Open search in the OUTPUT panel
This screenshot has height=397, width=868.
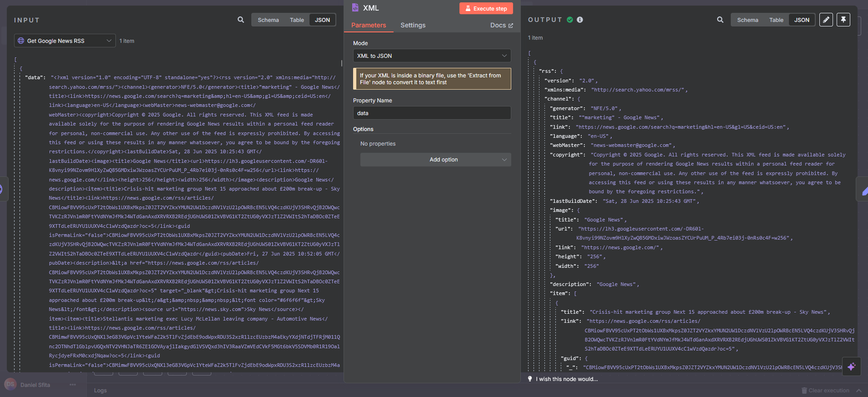point(720,19)
